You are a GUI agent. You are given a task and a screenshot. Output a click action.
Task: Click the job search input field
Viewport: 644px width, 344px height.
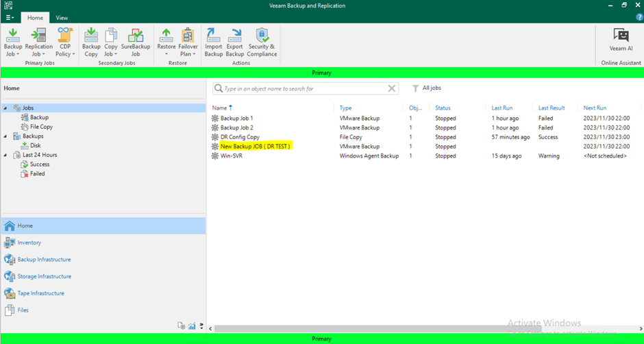[x=305, y=88]
